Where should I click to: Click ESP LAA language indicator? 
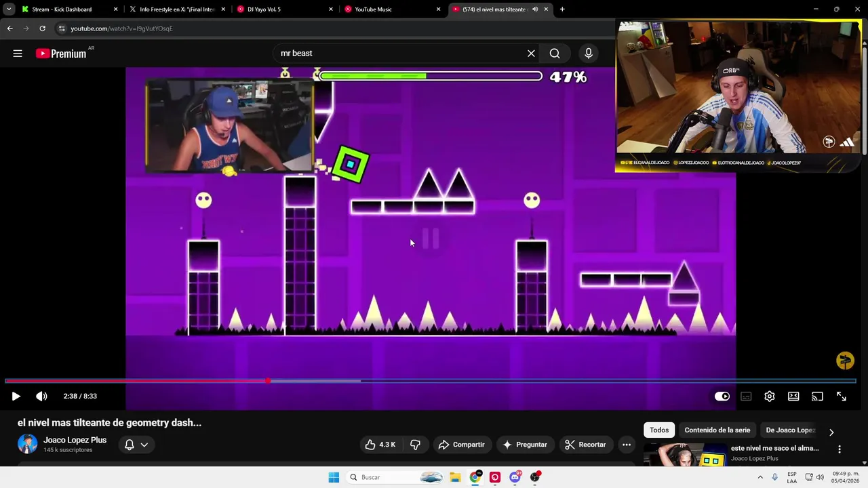(x=792, y=477)
